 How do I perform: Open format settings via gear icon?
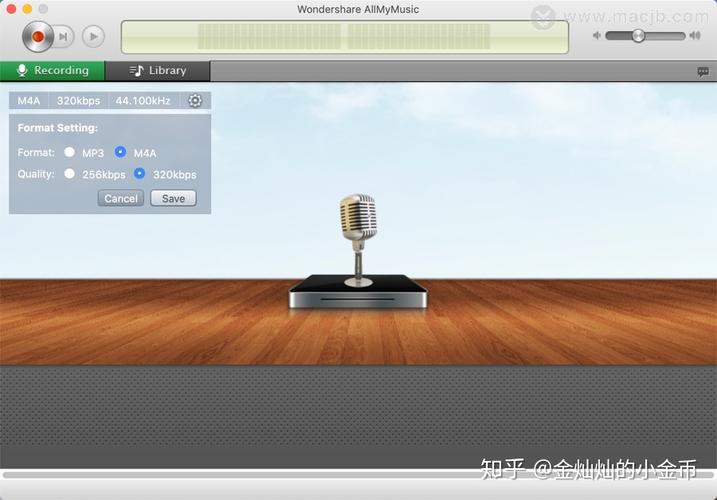[195, 101]
